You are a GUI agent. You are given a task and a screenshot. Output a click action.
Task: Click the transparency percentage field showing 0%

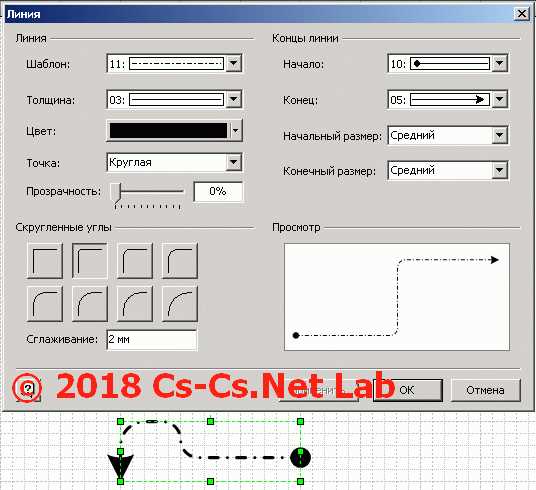coord(218,191)
